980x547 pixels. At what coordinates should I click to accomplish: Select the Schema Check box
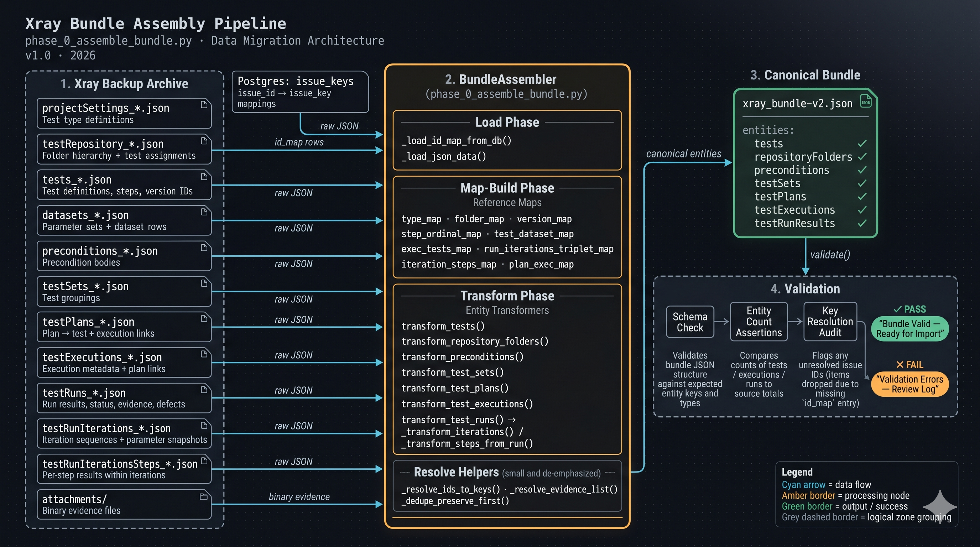coord(690,322)
